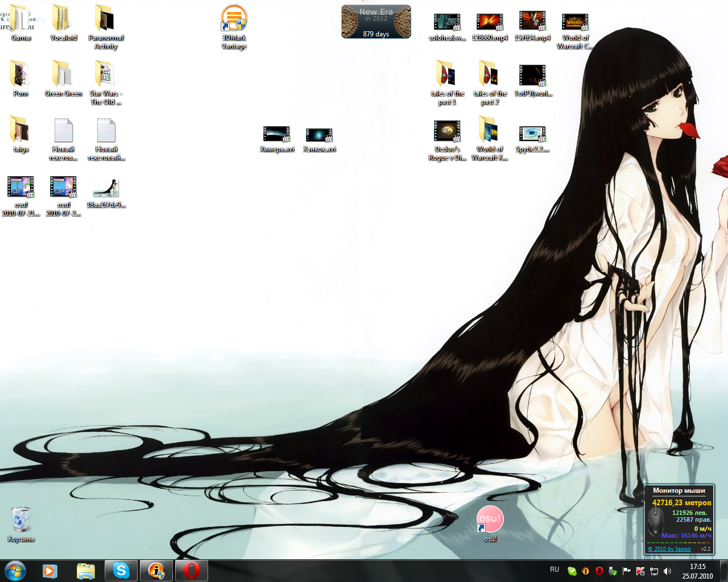
Task: Launch the pink osu! game shortcut
Action: pyautogui.click(x=490, y=519)
